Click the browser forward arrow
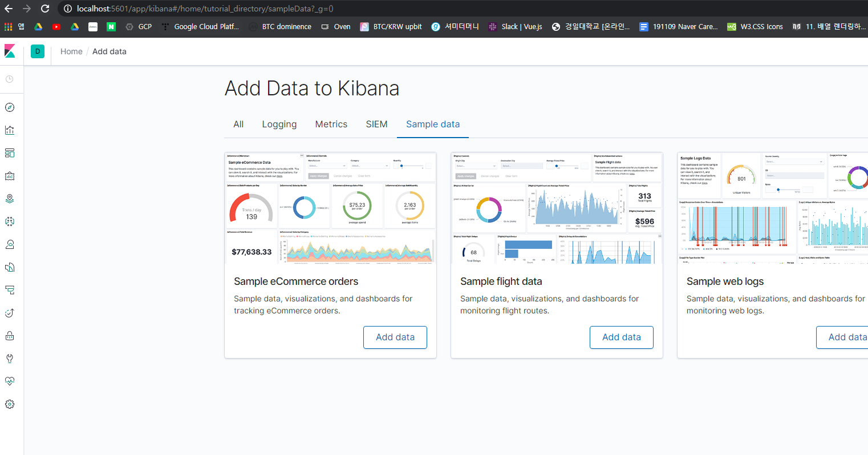Screen dimensions: 868x455 pos(27,9)
